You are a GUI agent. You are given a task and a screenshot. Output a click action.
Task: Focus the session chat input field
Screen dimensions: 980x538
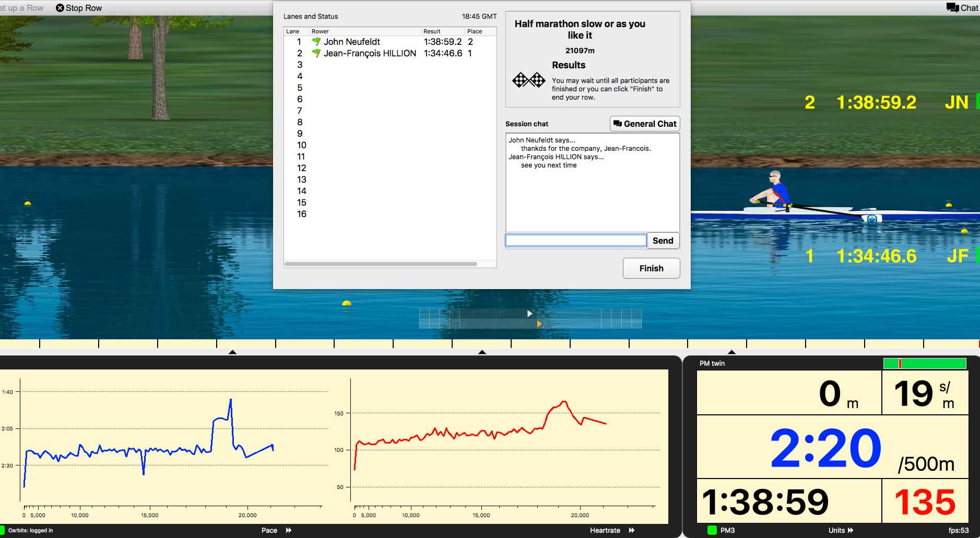[576, 240]
